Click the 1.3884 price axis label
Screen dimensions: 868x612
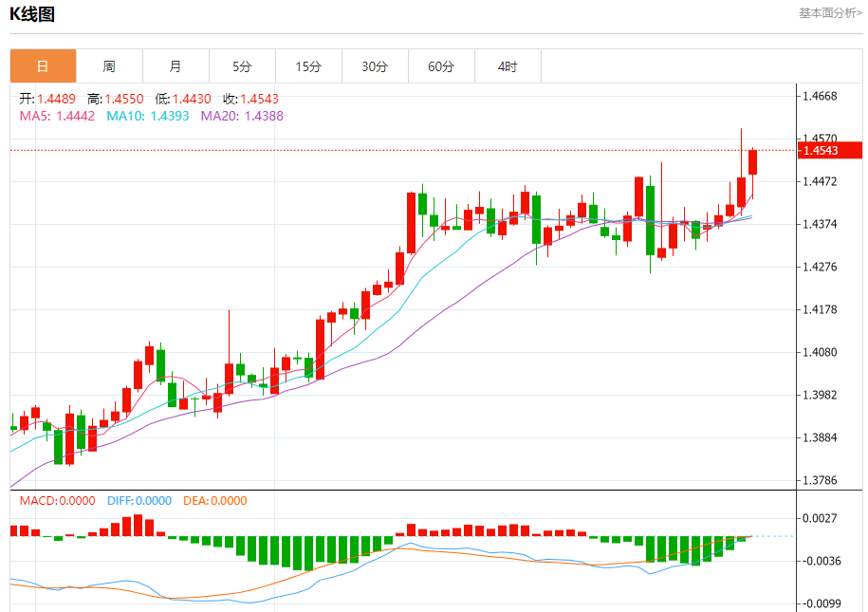[x=820, y=437]
